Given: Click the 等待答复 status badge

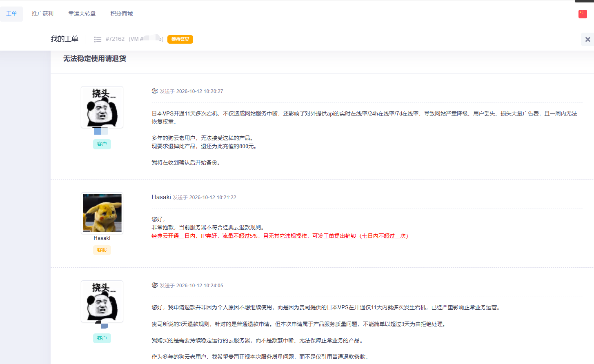Looking at the screenshot, I should [x=180, y=39].
